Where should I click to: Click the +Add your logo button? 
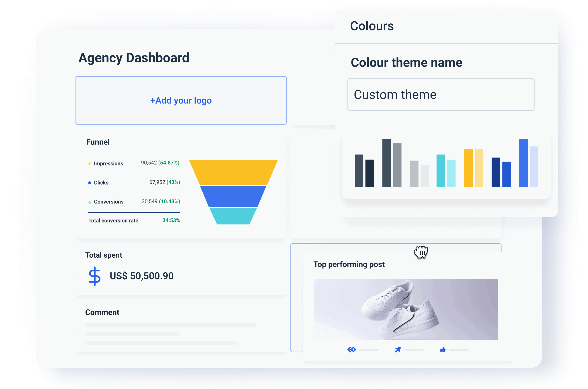181,100
